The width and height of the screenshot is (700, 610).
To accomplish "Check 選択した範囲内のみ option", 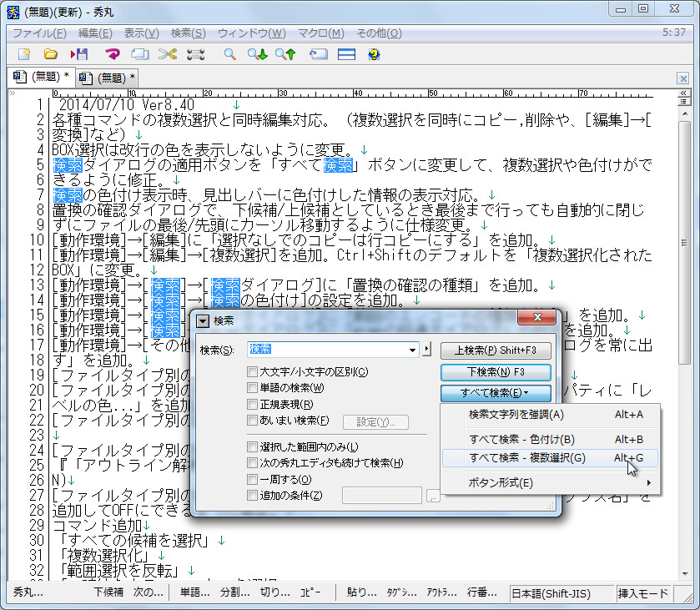I will pyautogui.click(x=252, y=446).
